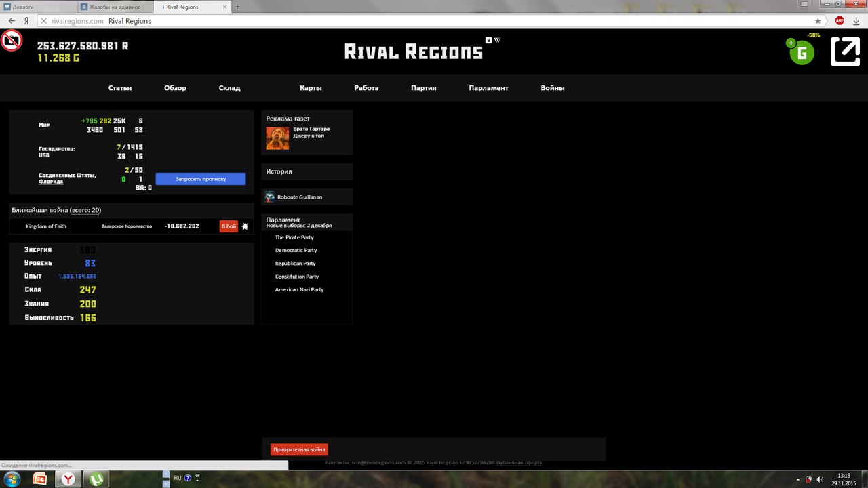
Task: Open the Партия menu
Action: (x=423, y=88)
